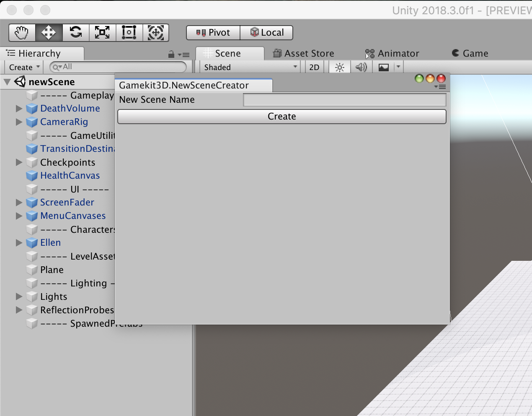The width and height of the screenshot is (532, 416).
Task: Select the Hand tool
Action: click(22, 33)
